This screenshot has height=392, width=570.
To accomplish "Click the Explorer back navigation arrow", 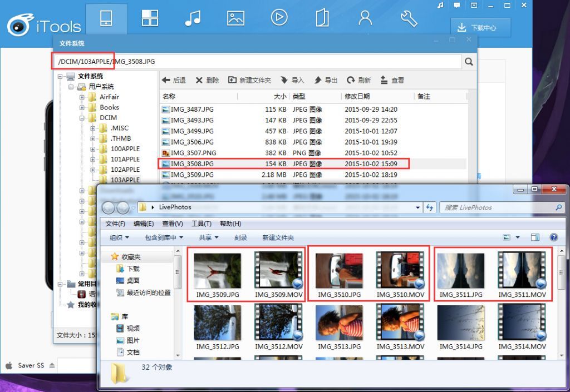I will (x=109, y=207).
